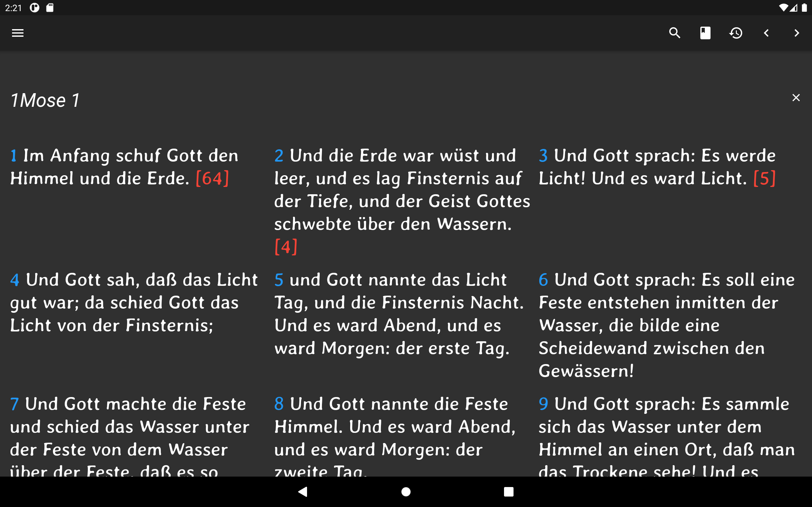Go to next chapter arrow
The height and width of the screenshot is (507, 812).
(796, 33)
